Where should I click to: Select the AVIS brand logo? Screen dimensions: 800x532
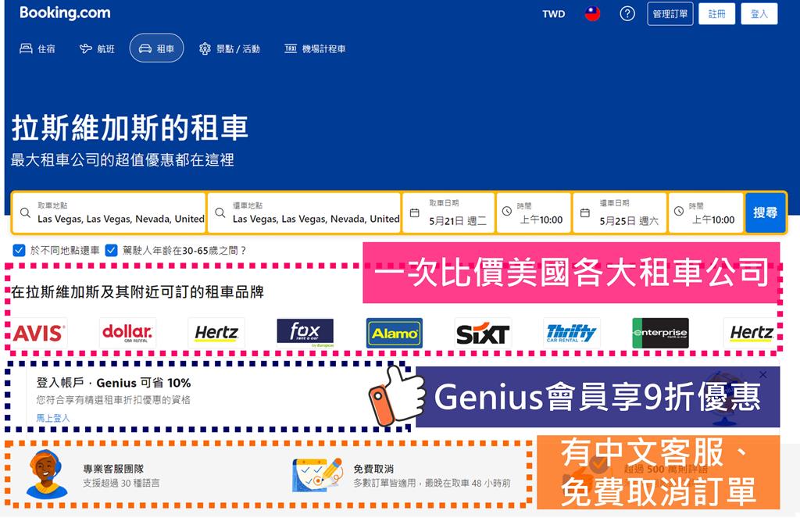(x=39, y=333)
